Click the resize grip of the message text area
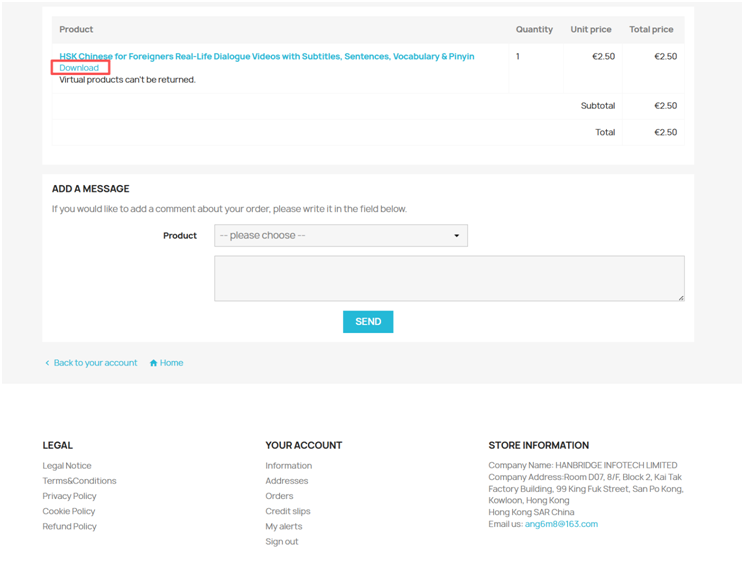This screenshot has height=583, width=742. (x=681, y=298)
